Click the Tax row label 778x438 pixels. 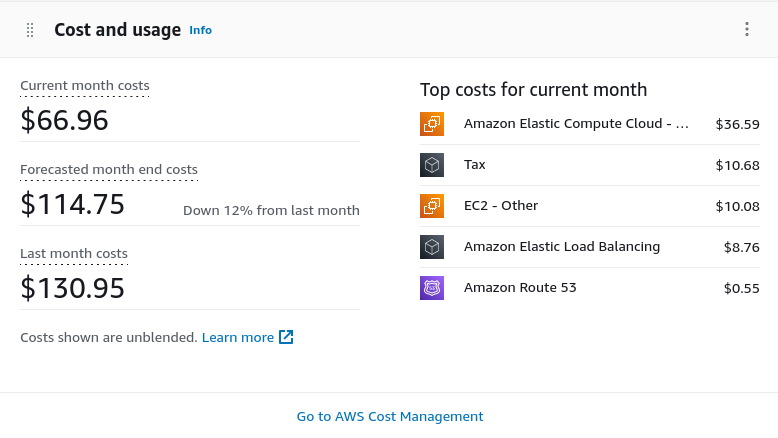click(x=474, y=165)
